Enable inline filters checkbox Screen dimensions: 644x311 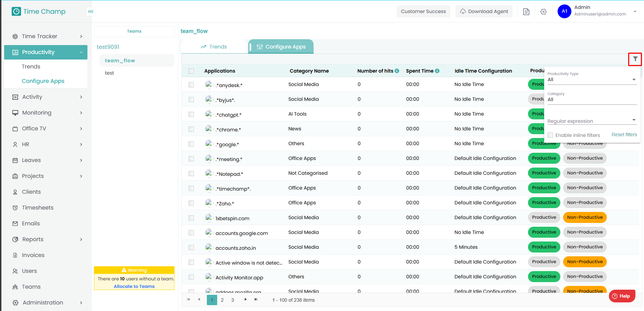[x=550, y=135]
